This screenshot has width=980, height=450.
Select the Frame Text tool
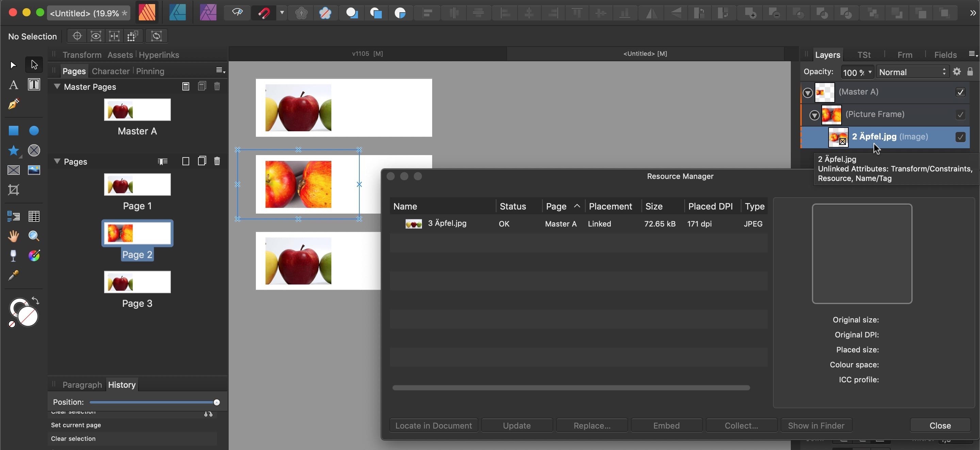(x=34, y=84)
